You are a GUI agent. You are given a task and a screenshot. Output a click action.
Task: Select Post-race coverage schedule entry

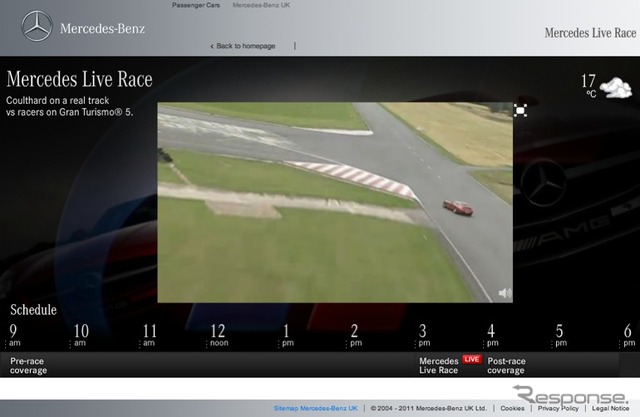click(506, 366)
